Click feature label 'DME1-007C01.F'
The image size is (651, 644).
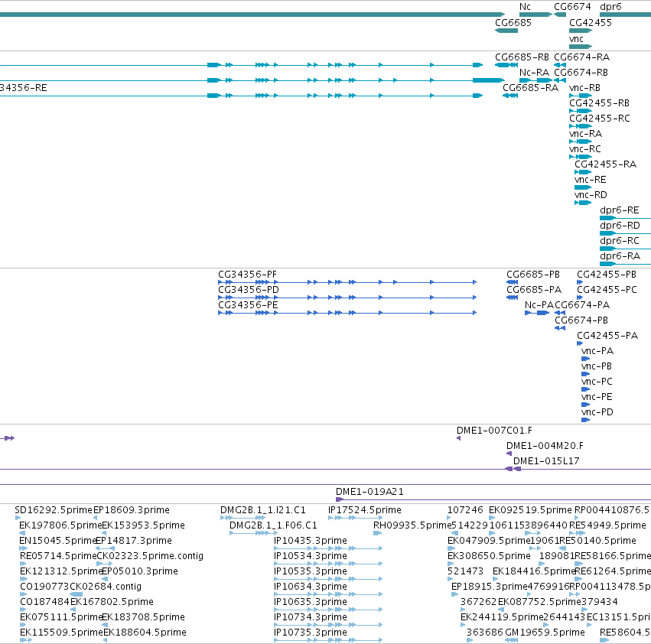494,431
